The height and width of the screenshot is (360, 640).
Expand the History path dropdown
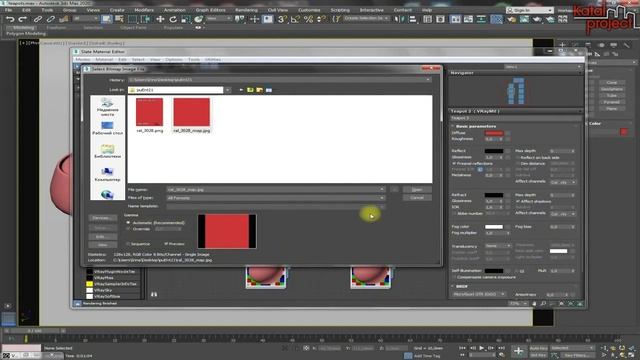pyautogui.click(x=428, y=80)
